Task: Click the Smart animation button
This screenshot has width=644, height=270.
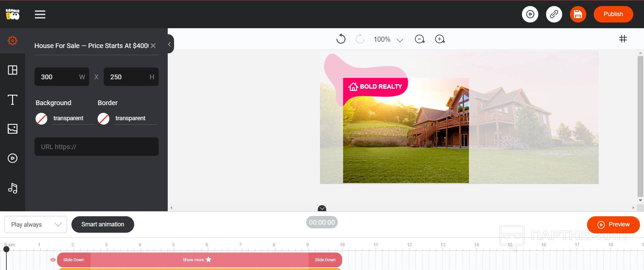Action: [103, 225]
